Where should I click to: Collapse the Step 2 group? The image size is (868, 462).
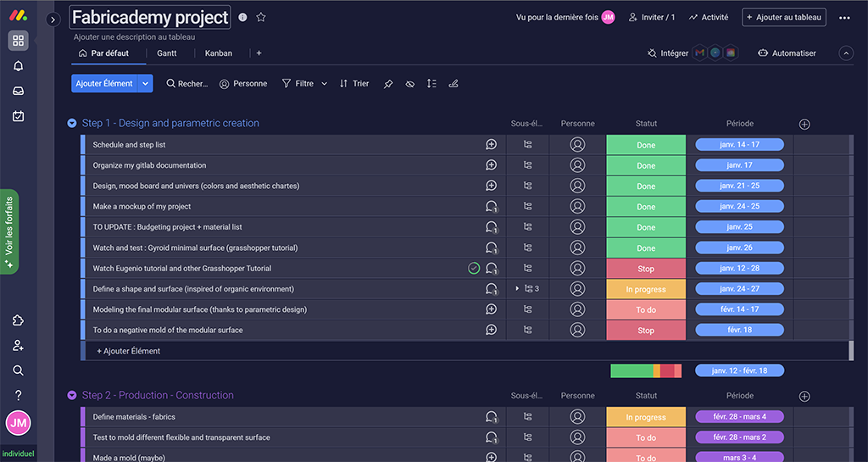coord(72,395)
